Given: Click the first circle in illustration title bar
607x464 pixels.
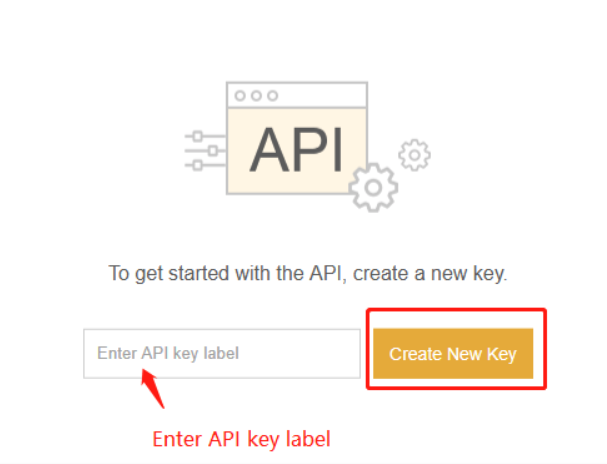Looking at the screenshot, I should point(240,96).
